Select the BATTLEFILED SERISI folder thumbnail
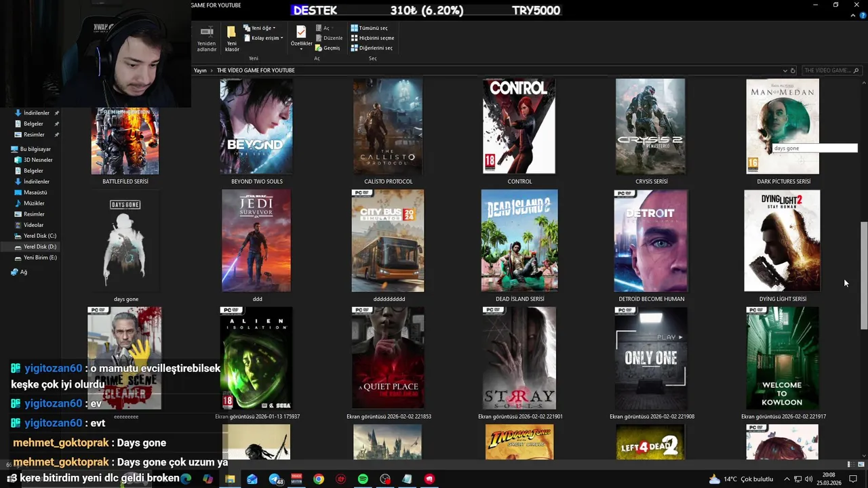This screenshot has width=868, height=488. pos(125,141)
